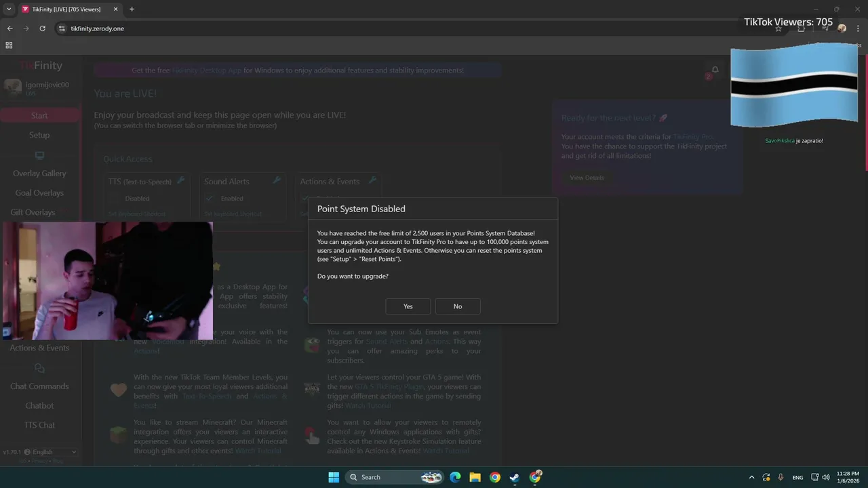
Task: Click the monitor icon above Overlay Gallery
Action: click(39, 155)
